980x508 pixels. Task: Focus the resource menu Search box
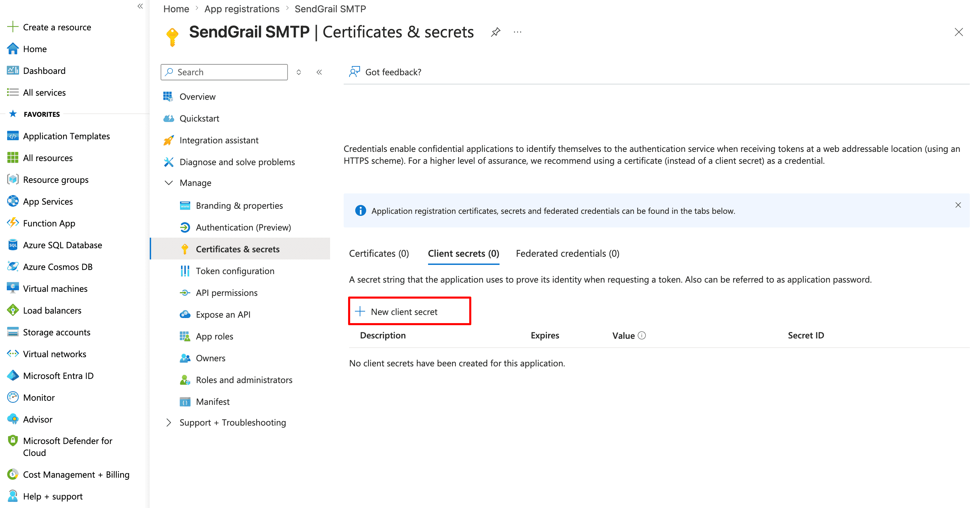[224, 72]
